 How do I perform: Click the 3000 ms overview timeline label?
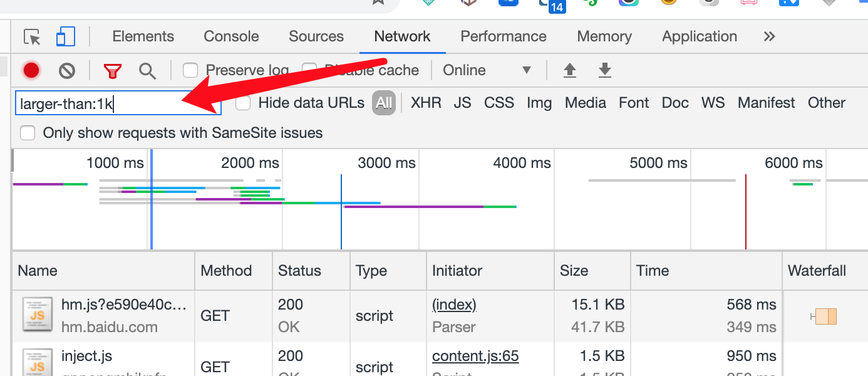coord(386,163)
